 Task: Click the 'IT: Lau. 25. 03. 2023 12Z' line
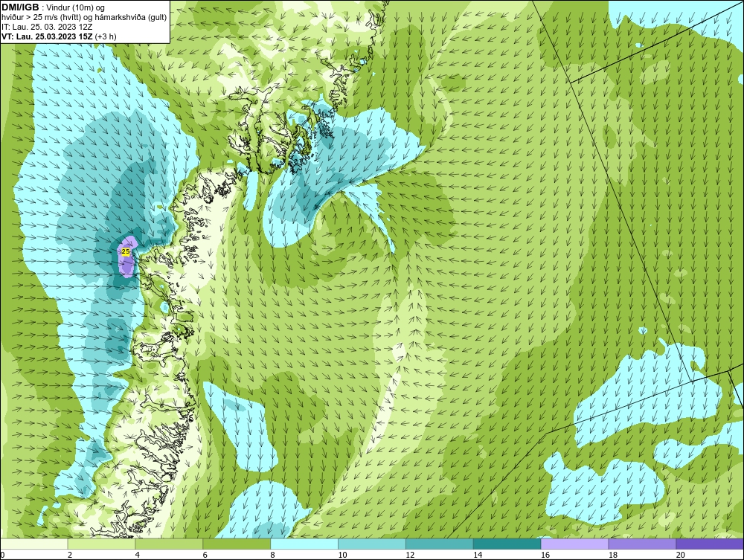tap(46, 27)
